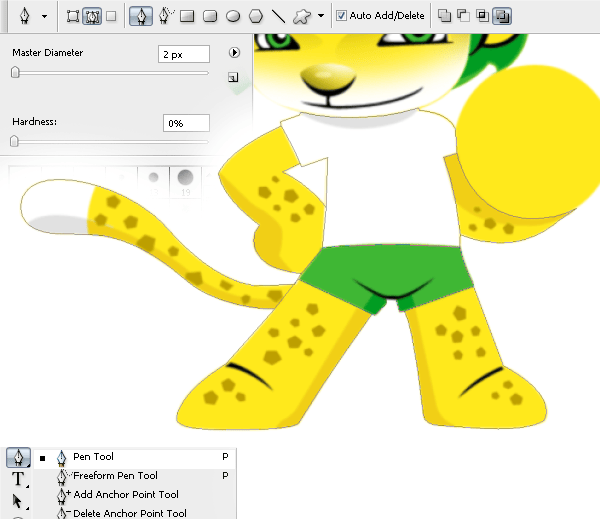Screen dimensions: 600x519
Task: Select the Custom Shape tool
Action: (302, 16)
